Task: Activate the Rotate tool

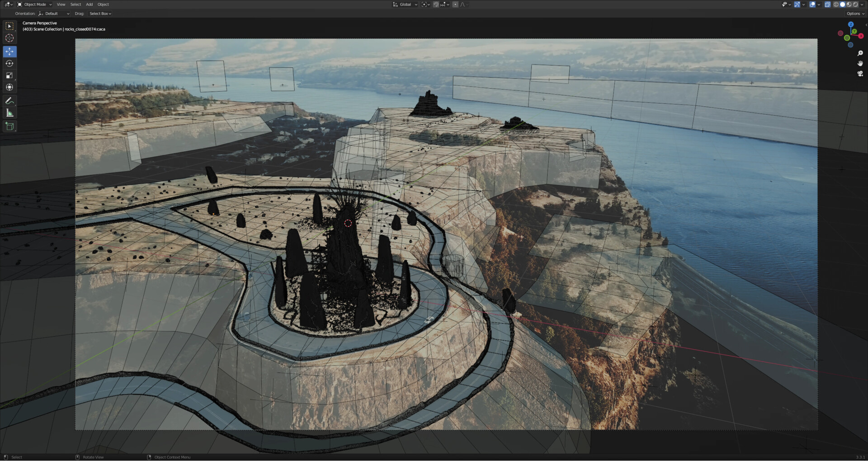Action: click(x=9, y=63)
